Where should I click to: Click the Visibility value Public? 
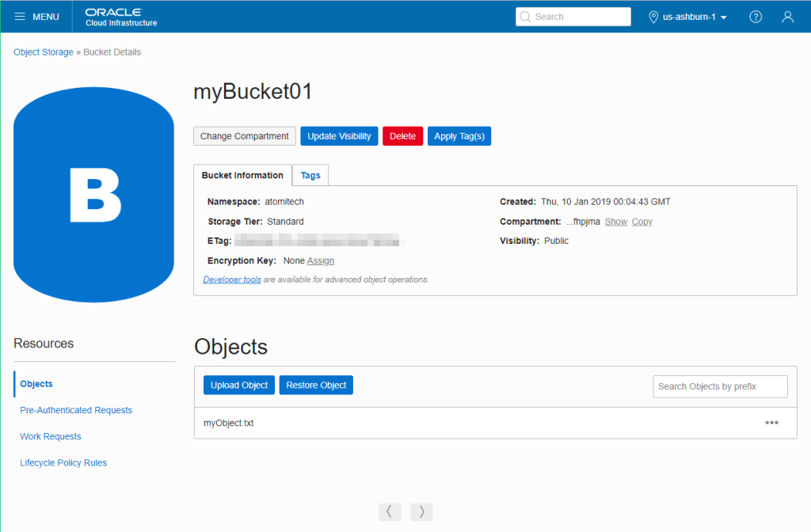click(556, 241)
